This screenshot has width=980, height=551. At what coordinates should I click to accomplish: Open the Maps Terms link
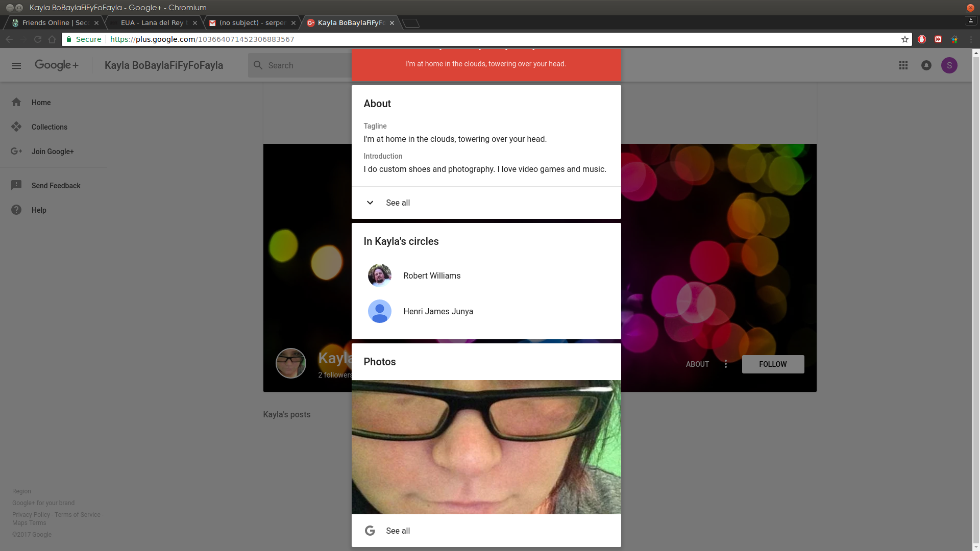(29, 522)
